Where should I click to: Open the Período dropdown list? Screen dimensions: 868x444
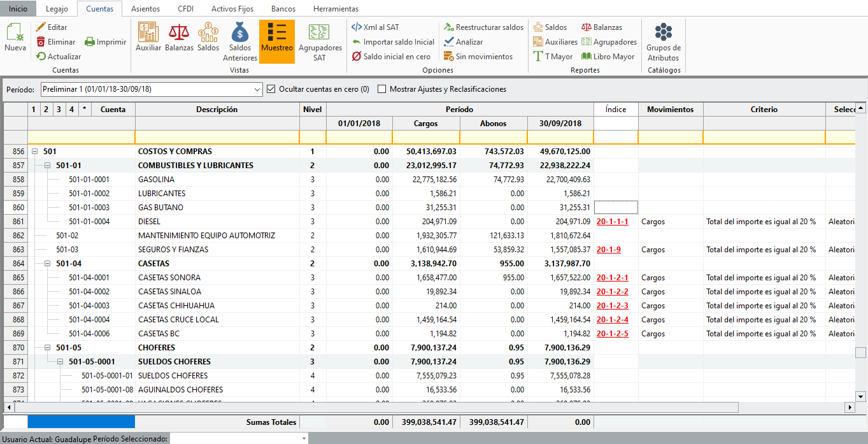coord(257,89)
